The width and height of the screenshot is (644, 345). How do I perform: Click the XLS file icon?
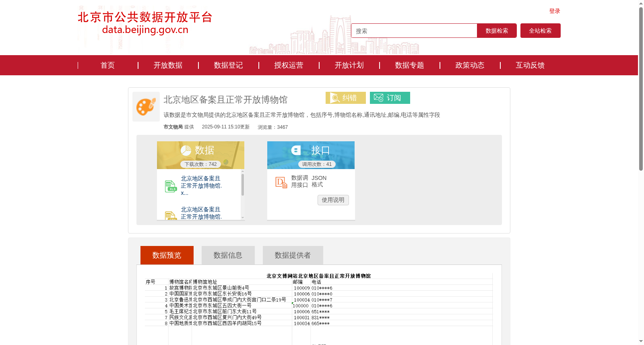click(x=171, y=186)
